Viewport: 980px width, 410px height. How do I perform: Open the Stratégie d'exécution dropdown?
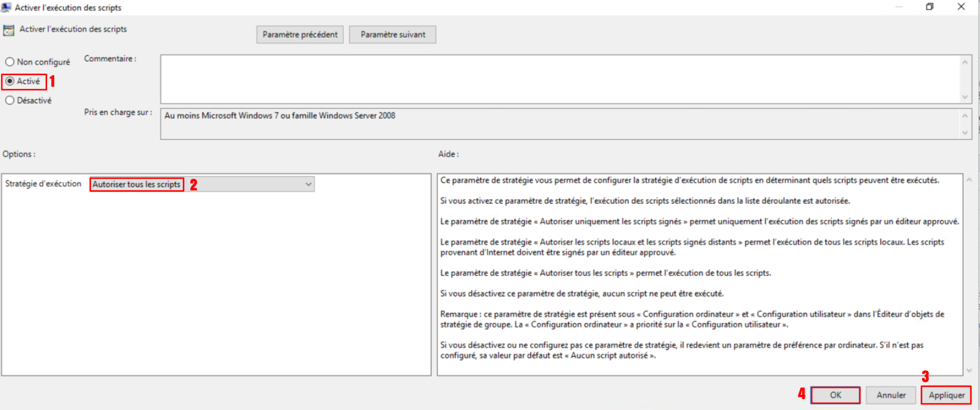tap(202, 184)
